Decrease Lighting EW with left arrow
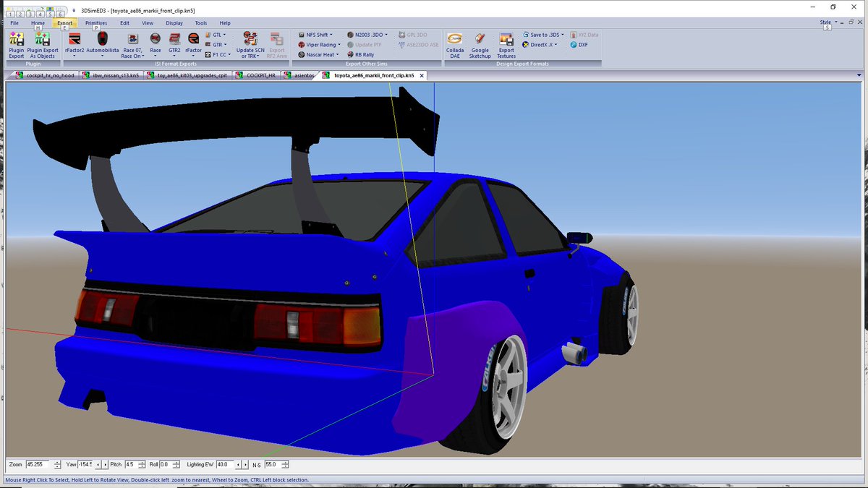The width and height of the screenshot is (868, 488). [x=238, y=464]
